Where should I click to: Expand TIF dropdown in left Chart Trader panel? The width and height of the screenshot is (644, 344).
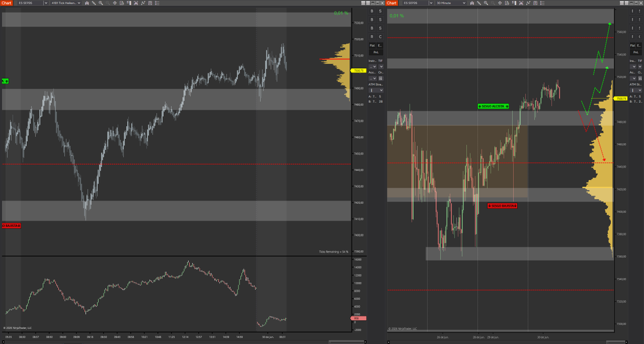pyautogui.click(x=380, y=67)
